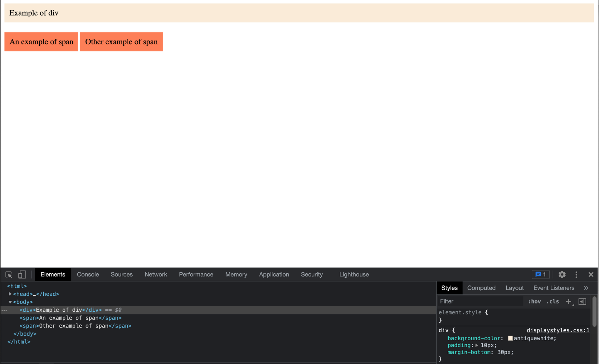Click the Other example of span box
This screenshot has width=599, height=364.
121,42
